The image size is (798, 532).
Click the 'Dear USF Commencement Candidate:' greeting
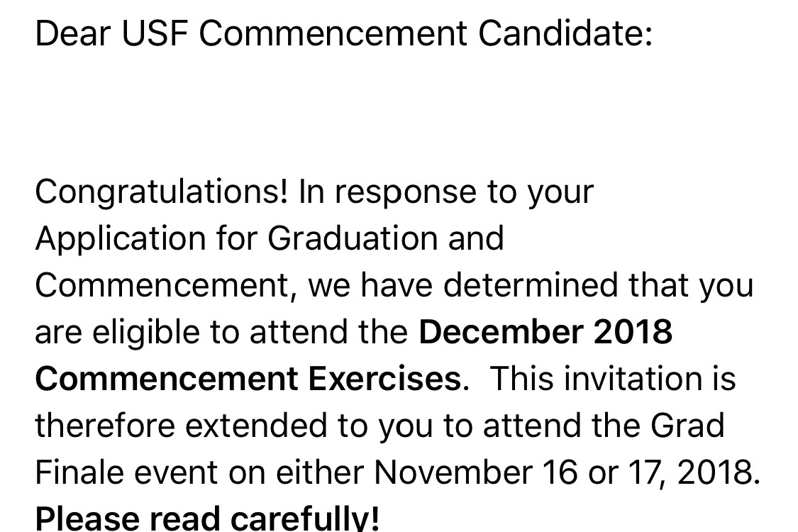click(x=343, y=33)
